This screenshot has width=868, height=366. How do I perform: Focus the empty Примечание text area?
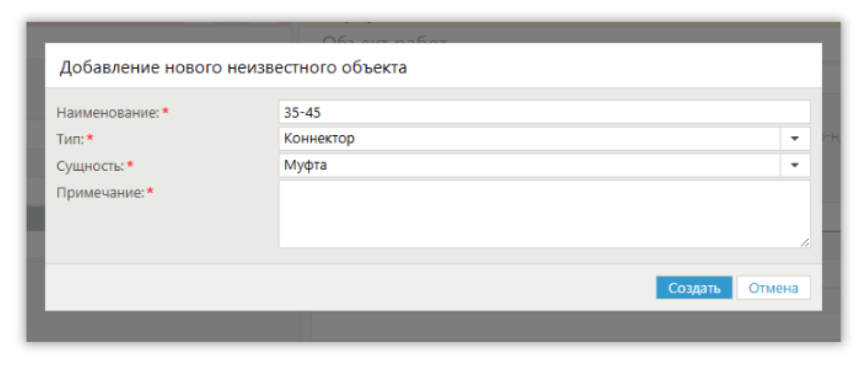(544, 213)
